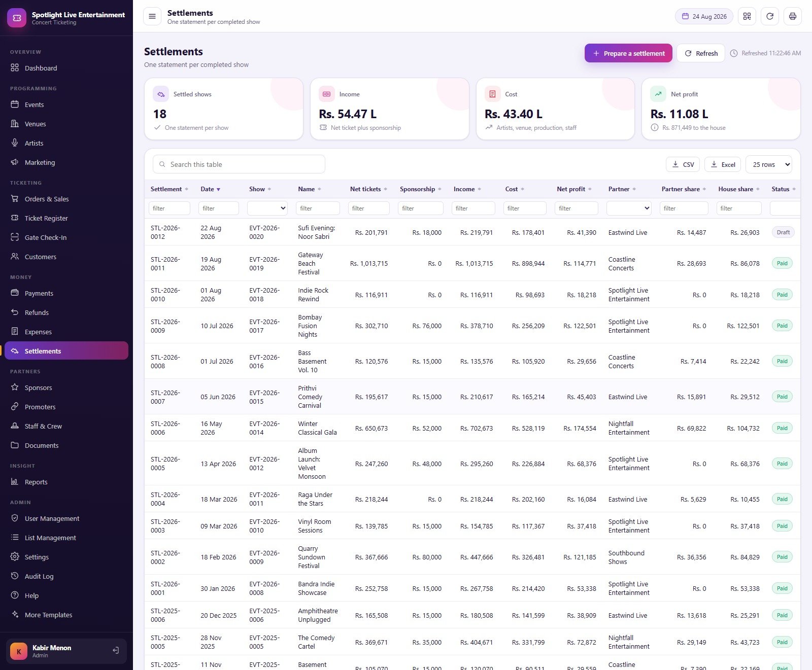Click the Settings gear icon in sidebar
Screen dimensions: 812x670
(15, 557)
